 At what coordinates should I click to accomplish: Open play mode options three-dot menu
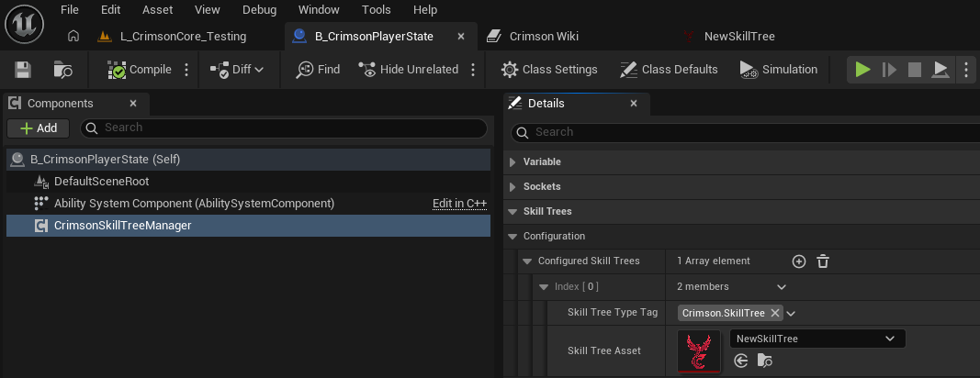pos(965,70)
